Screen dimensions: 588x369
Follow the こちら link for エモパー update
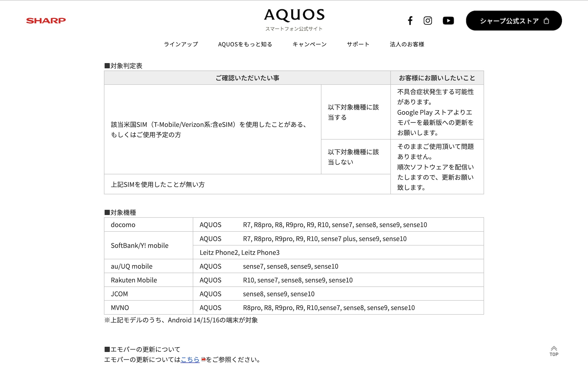(190, 360)
